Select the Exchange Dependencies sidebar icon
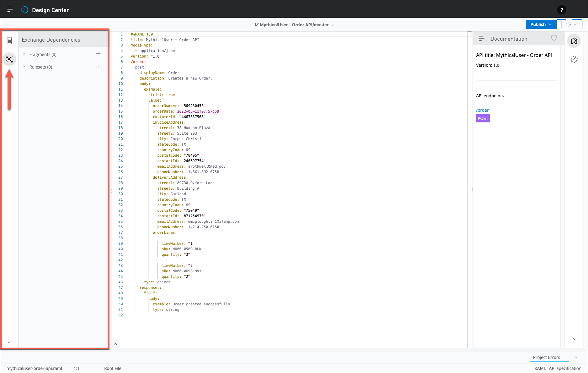Image resolution: width=588 pixels, height=373 pixels. [x=9, y=59]
